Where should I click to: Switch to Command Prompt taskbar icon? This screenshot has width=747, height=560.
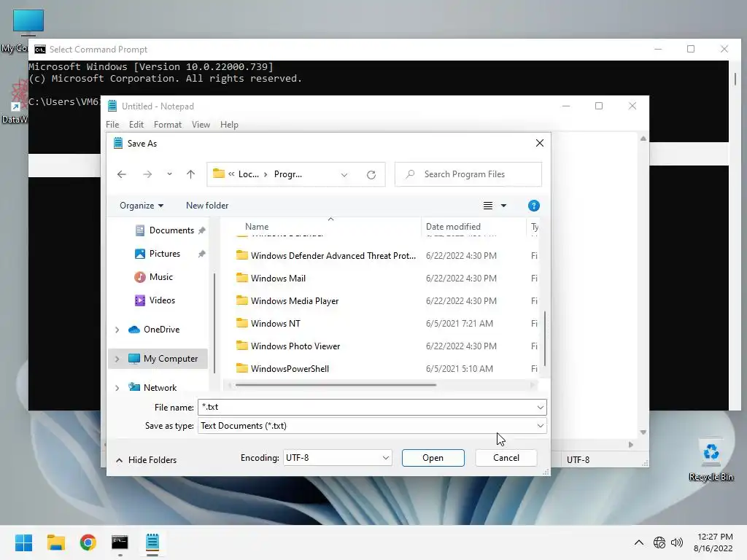pos(120,542)
